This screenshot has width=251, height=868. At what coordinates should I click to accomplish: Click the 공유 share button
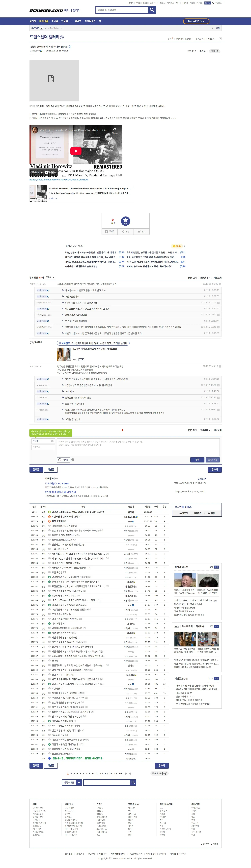click(126, 232)
